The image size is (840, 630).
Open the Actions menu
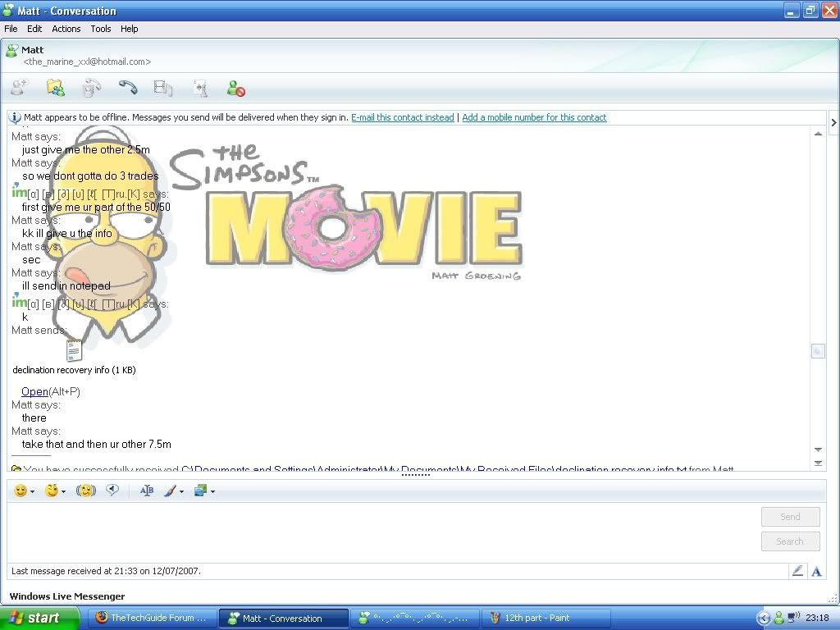[x=66, y=29]
